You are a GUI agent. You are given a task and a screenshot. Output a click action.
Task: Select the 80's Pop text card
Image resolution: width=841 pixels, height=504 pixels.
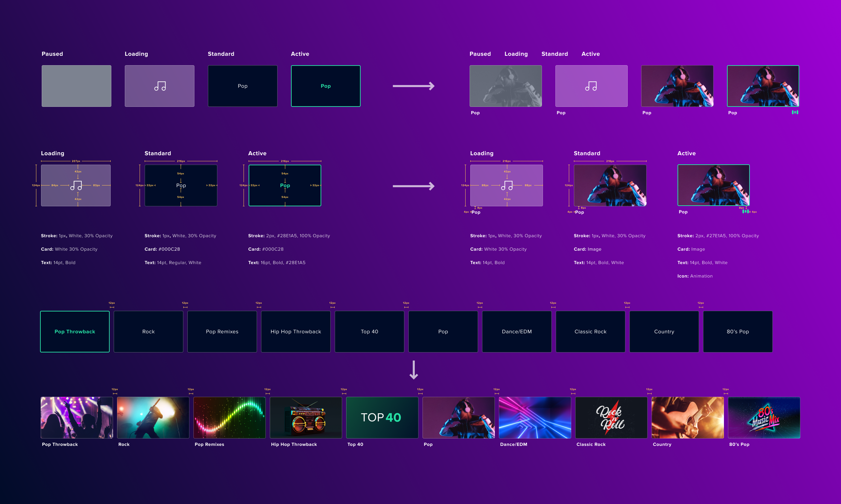pos(738,332)
